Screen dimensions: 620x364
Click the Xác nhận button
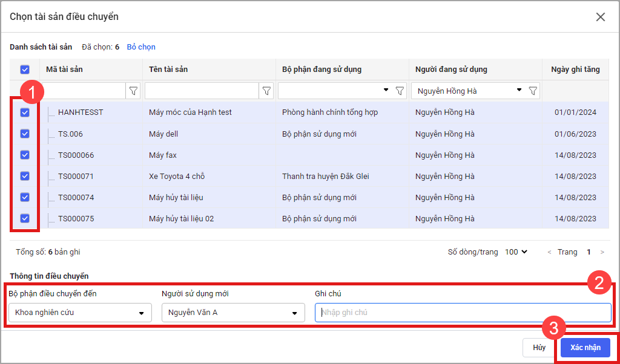(x=585, y=348)
